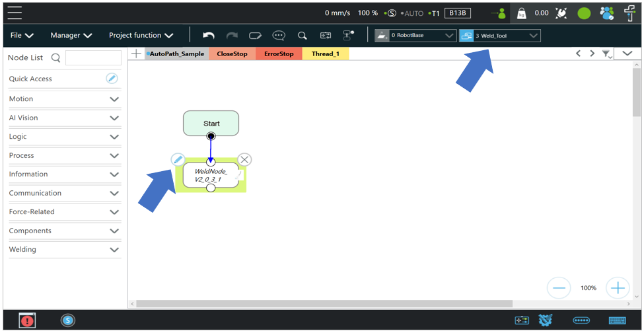
Task: Toggle Quick Access edit pencil
Action: (112, 79)
